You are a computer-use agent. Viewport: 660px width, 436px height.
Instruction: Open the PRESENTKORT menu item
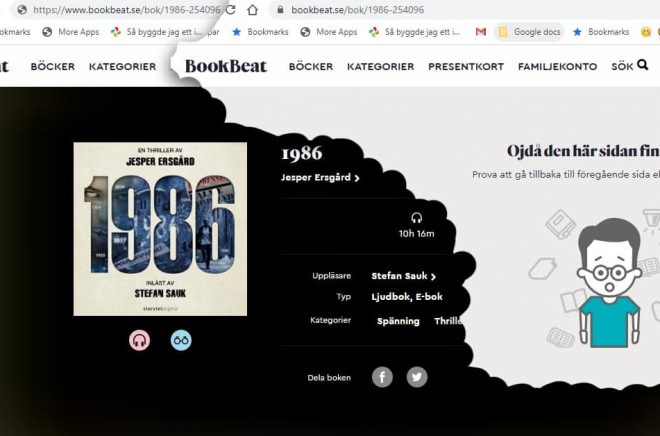466,66
